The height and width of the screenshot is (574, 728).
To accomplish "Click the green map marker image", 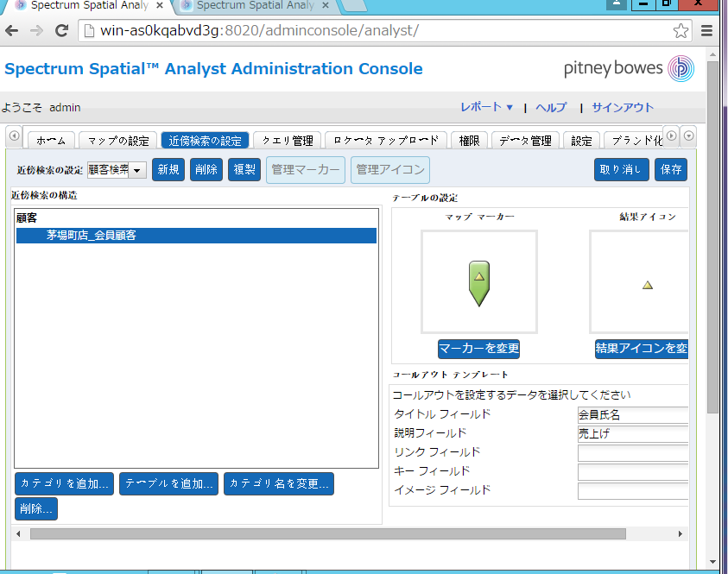I will point(479,284).
